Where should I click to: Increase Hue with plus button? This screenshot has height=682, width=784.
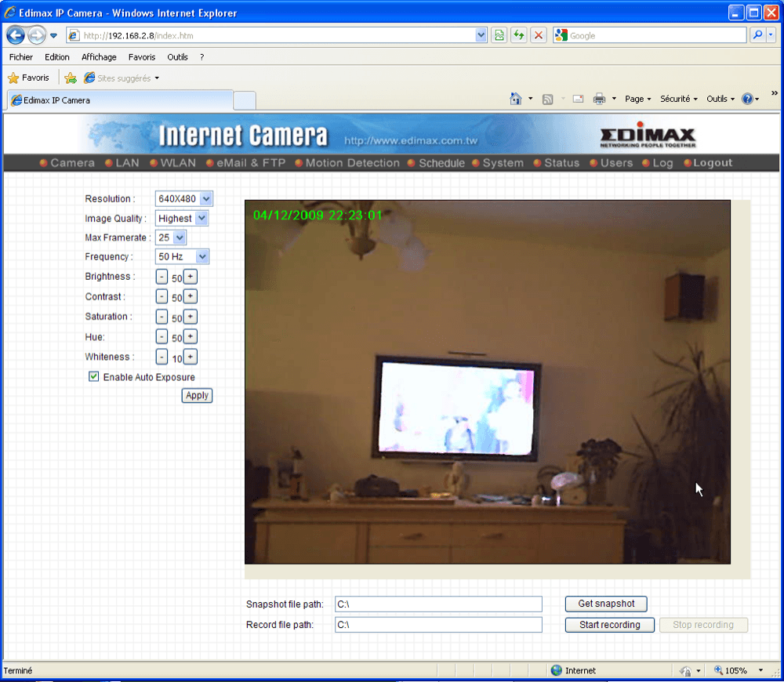point(191,336)
